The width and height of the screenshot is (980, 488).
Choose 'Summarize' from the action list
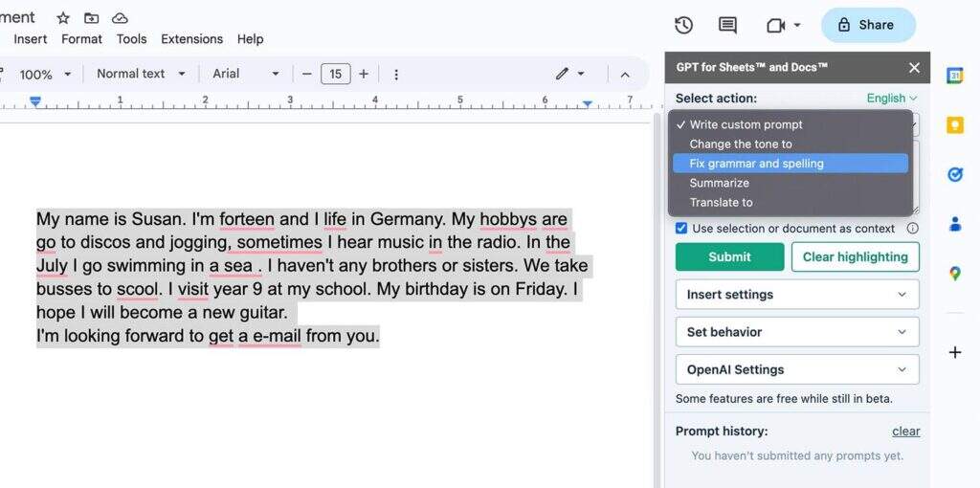[719, 183]
